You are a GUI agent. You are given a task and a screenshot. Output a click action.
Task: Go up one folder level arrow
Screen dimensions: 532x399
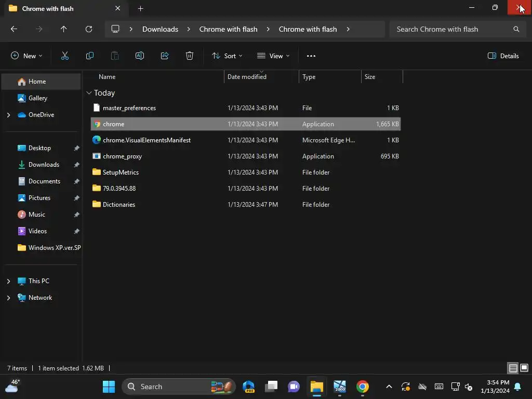pyautogui.click(x=63, y=29)
